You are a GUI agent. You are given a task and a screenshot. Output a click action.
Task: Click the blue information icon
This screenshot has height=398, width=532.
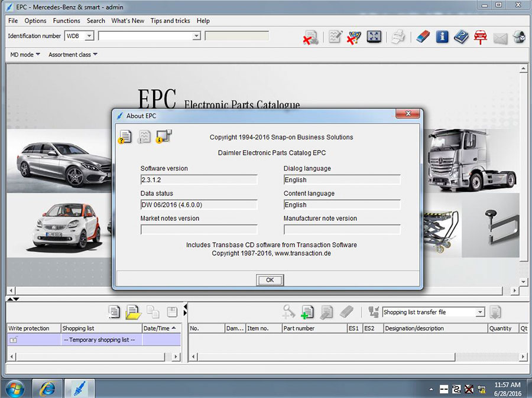coord(442,36)
